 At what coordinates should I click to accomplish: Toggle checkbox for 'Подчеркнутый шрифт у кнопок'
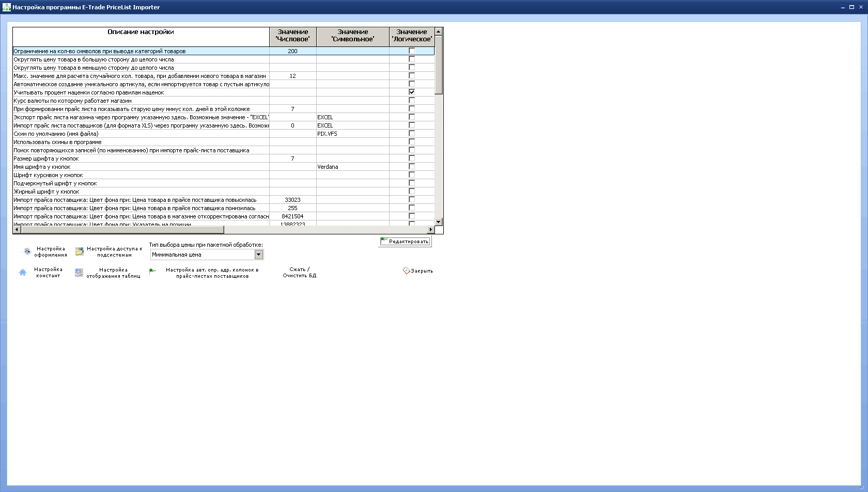pos(412,183)
